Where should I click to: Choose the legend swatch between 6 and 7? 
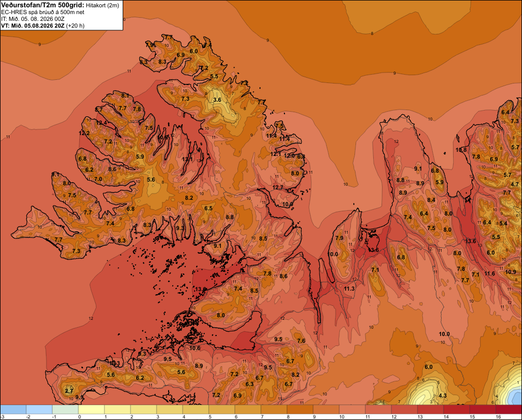pyautogui.click(x=248, y=410)
